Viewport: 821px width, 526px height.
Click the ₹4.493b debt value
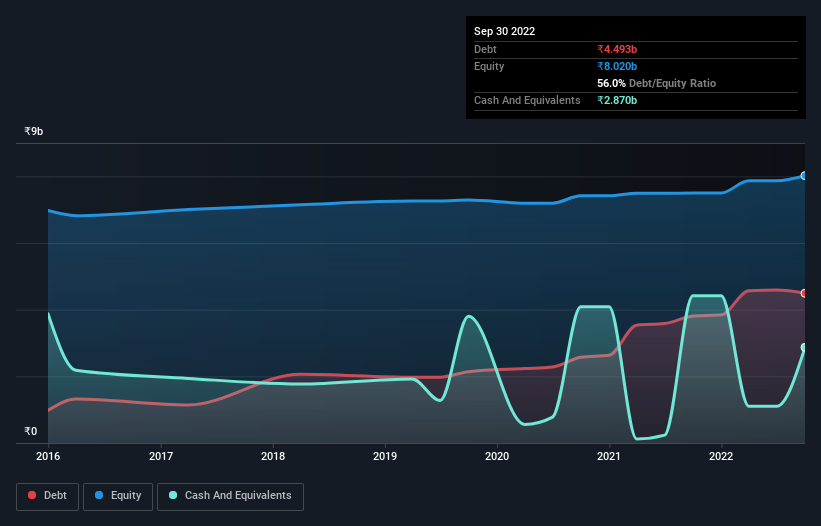(617, 49)
